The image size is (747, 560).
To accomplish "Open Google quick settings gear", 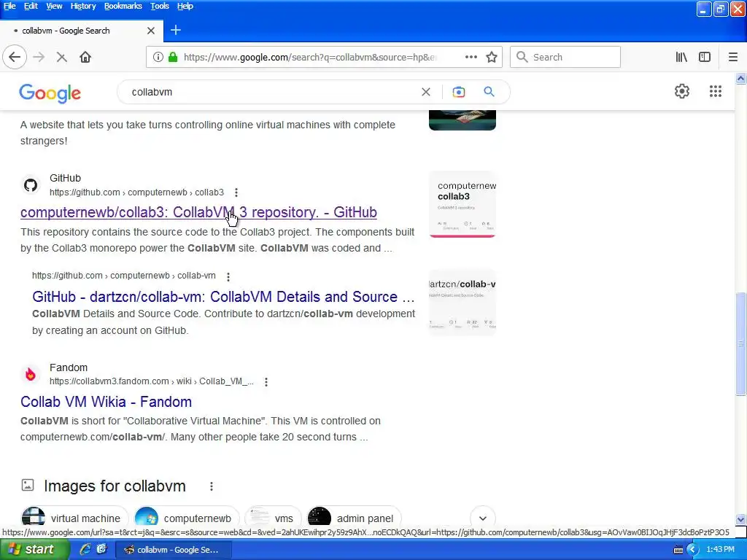I will coord(682,91).
